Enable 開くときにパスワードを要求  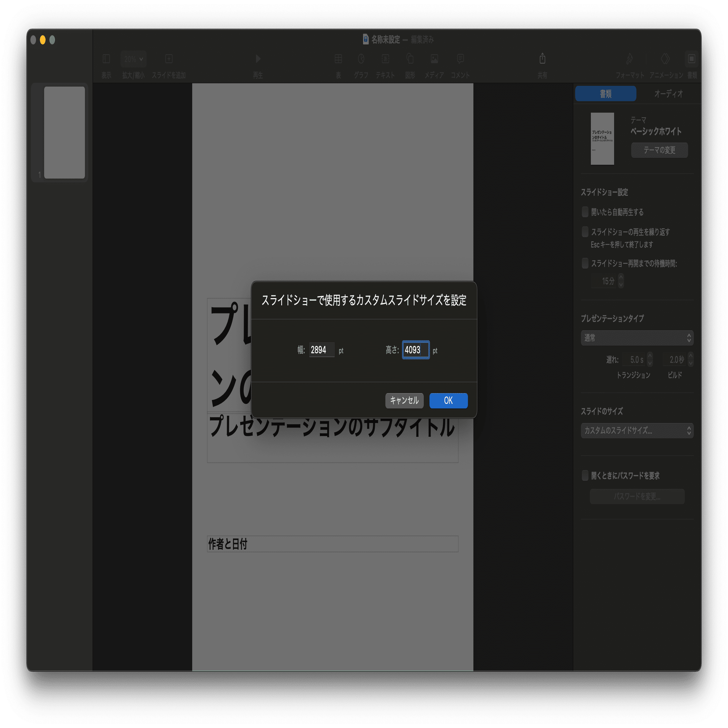tap(585, 475)
